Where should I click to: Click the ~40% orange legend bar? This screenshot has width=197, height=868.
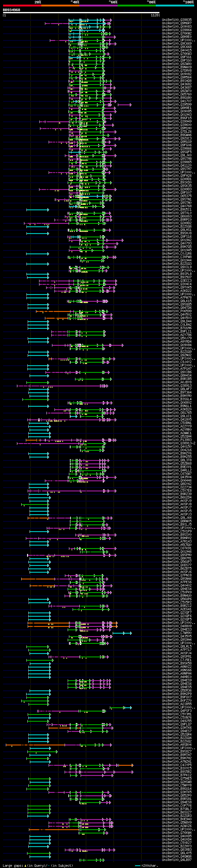tap(60, 6)
